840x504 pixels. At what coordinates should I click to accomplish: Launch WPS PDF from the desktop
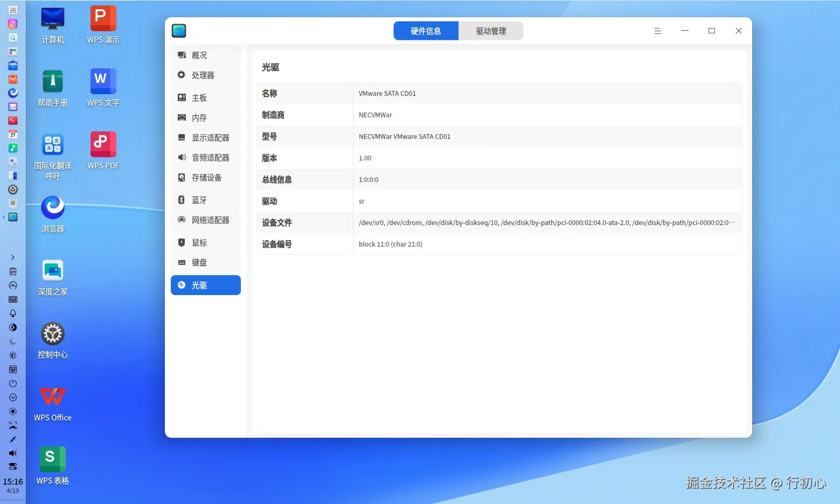pos(103,151)
